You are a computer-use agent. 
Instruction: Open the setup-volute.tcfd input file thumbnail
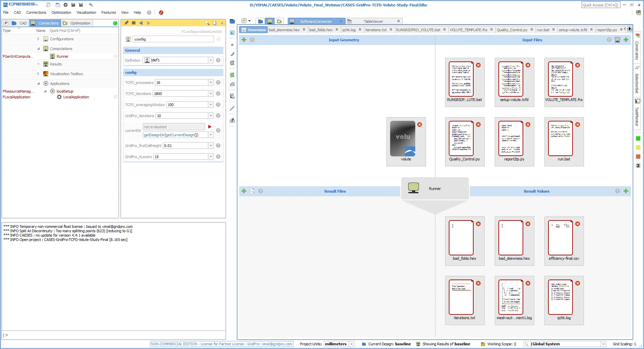pyautogui.click(x=514, y=82)
